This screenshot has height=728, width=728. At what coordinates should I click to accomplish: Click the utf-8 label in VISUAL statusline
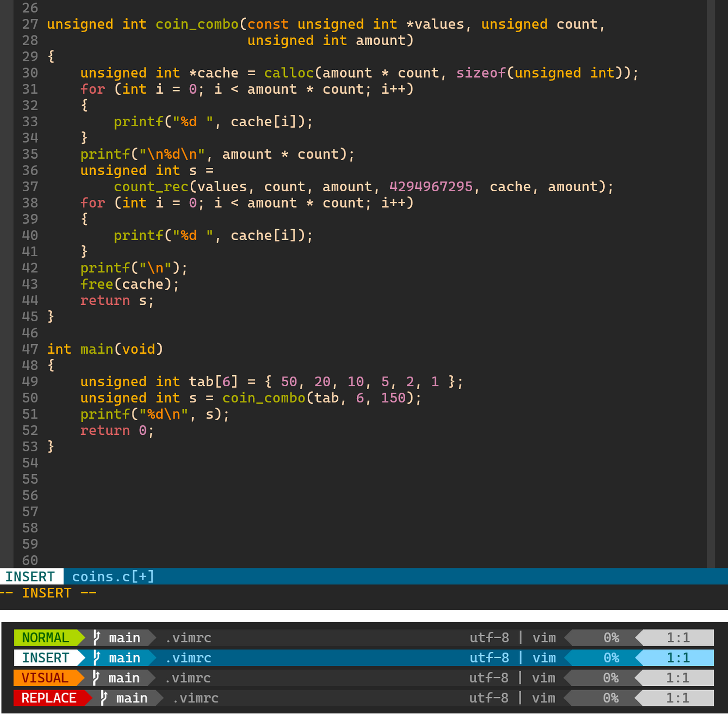point(489,678)
